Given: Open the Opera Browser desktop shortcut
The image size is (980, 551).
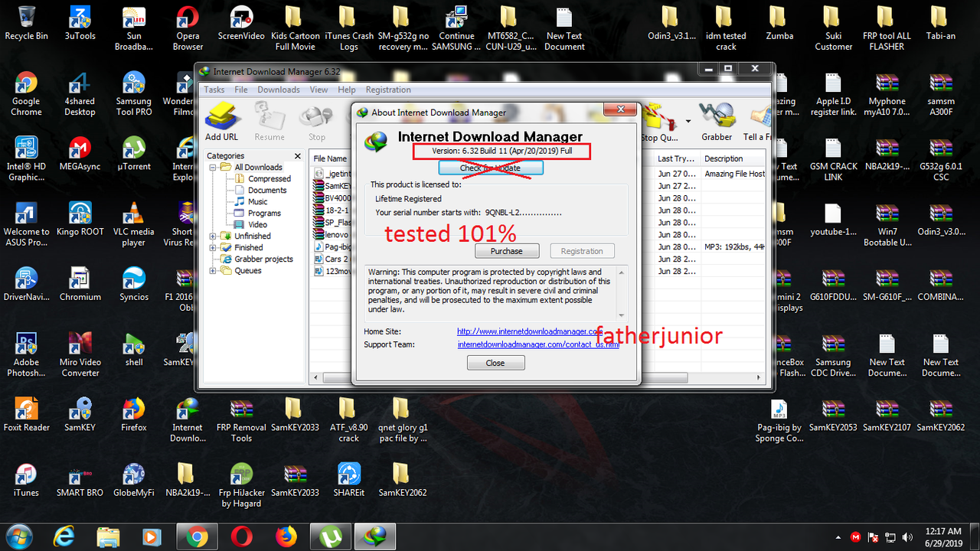Looking at the screenshot, I should pyautogui.click(x=188, y=29).
